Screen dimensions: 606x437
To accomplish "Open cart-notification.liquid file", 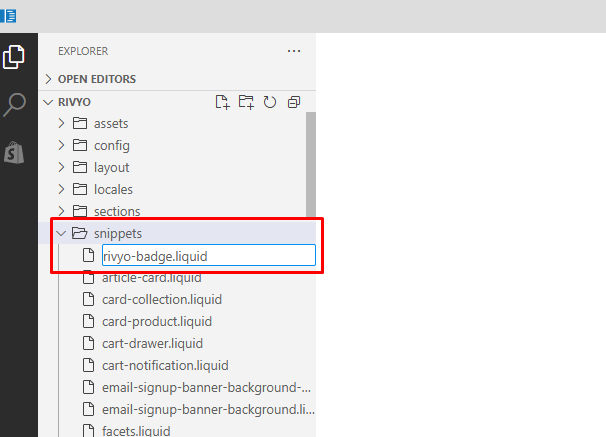I will pos(165,366).
